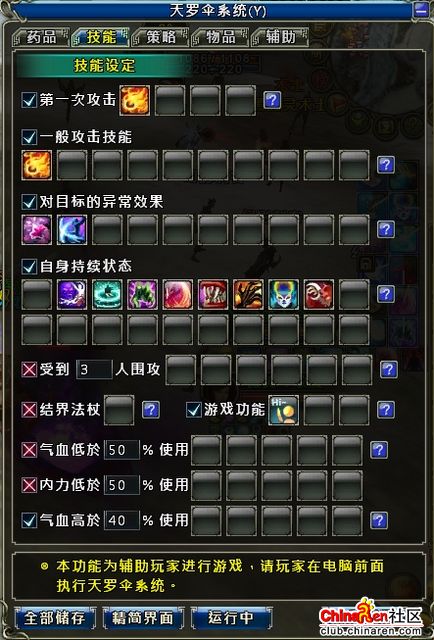
Task: Select the flame skill in 第一次攻击 row
Action: [134, 100]
